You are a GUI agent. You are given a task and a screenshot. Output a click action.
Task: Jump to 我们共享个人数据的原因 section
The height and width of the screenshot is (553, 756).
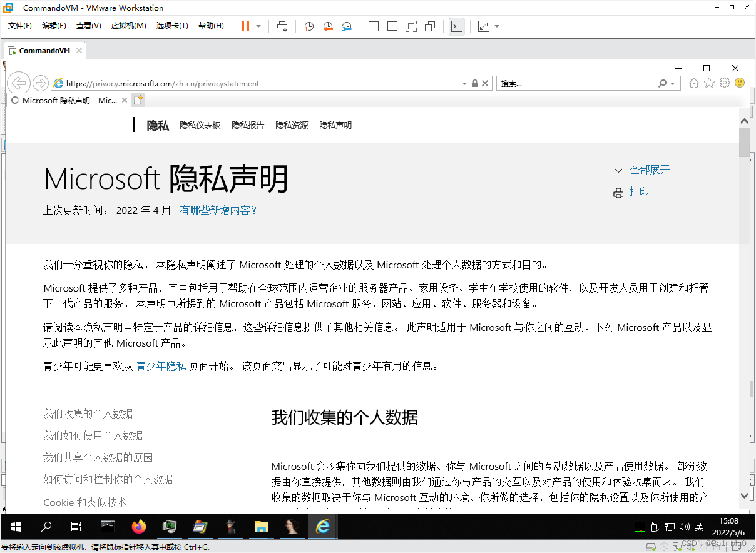point(98,457)
